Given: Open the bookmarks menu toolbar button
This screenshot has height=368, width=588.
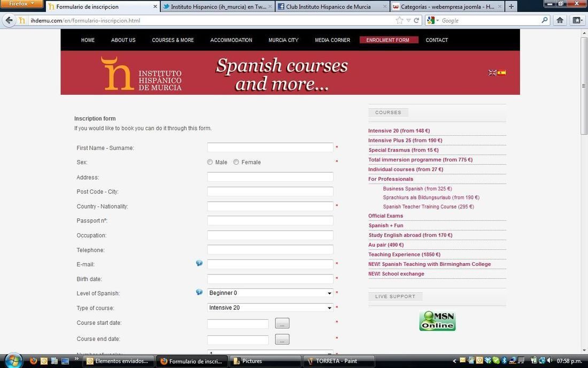Looking at the screenshot, I should [x=577, y=20].
